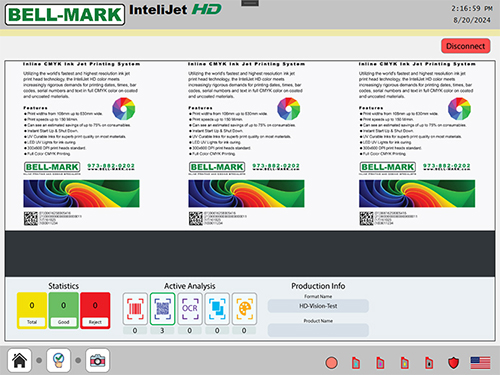Click the date 8/20/2024

[472, 20]
